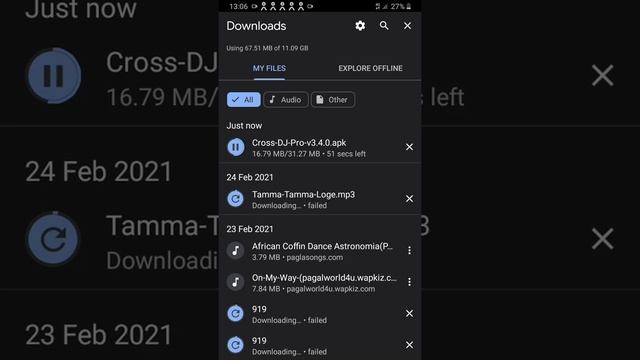
Task: Click the Just now section header
Action: pos(244,126)
